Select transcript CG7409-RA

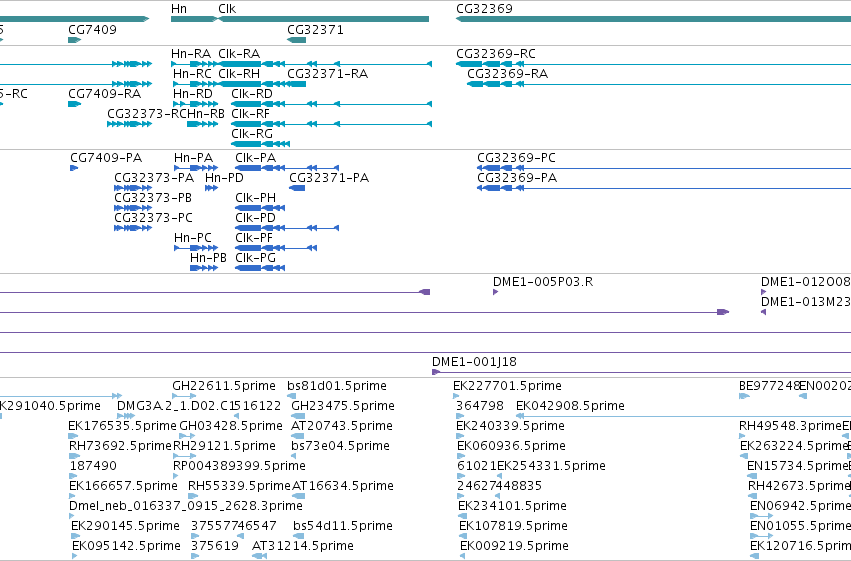pos(104,94)
